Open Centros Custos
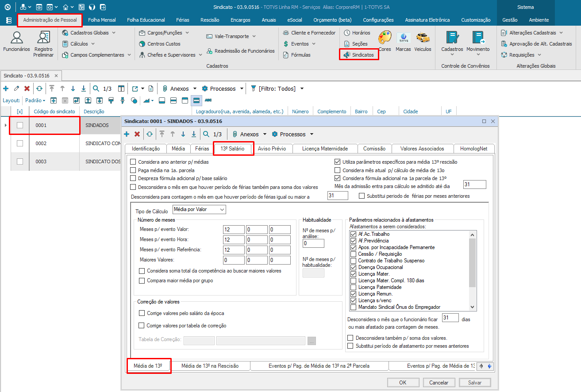 click(x=159, y=44)
